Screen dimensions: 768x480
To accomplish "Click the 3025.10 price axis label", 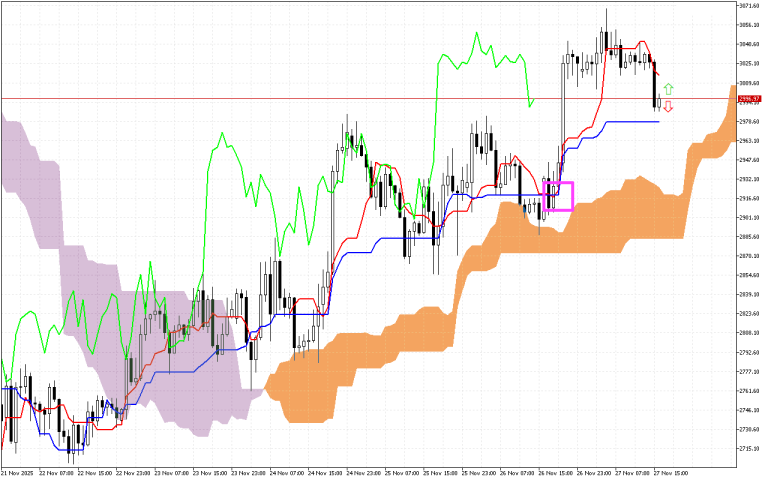I will tap(749, 64).
